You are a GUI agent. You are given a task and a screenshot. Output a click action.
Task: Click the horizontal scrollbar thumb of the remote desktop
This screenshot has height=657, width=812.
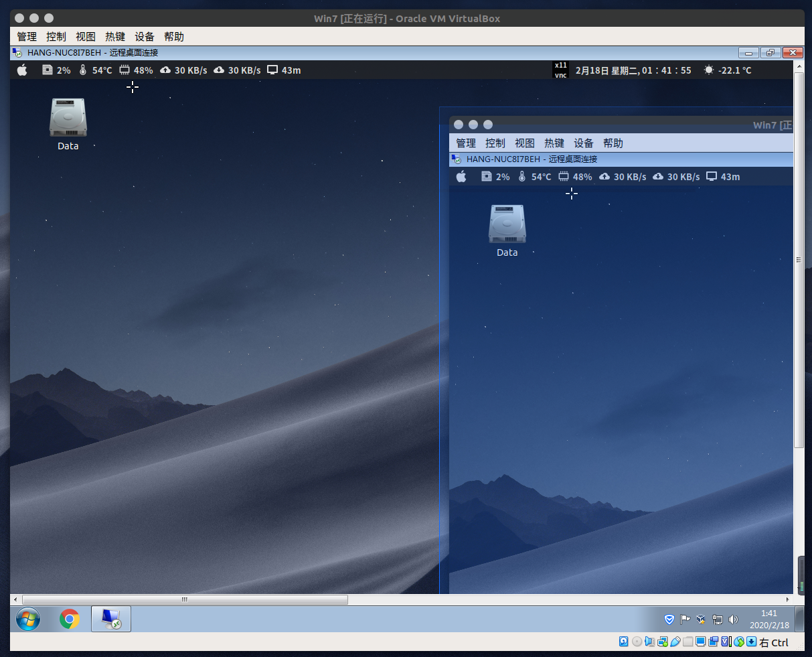185,599
